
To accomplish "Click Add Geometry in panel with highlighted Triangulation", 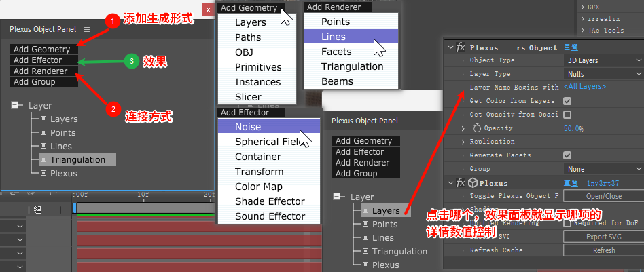I will tap(44, 50).
